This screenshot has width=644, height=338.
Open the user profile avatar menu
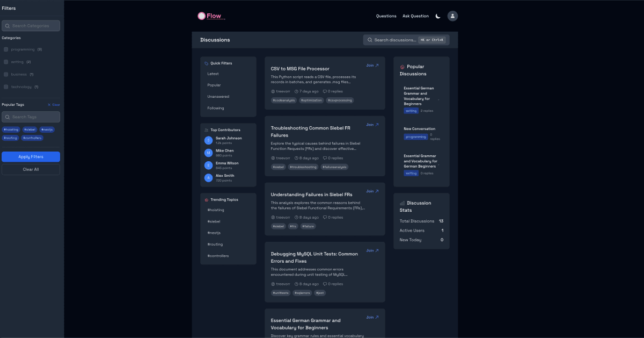point(452,16)
